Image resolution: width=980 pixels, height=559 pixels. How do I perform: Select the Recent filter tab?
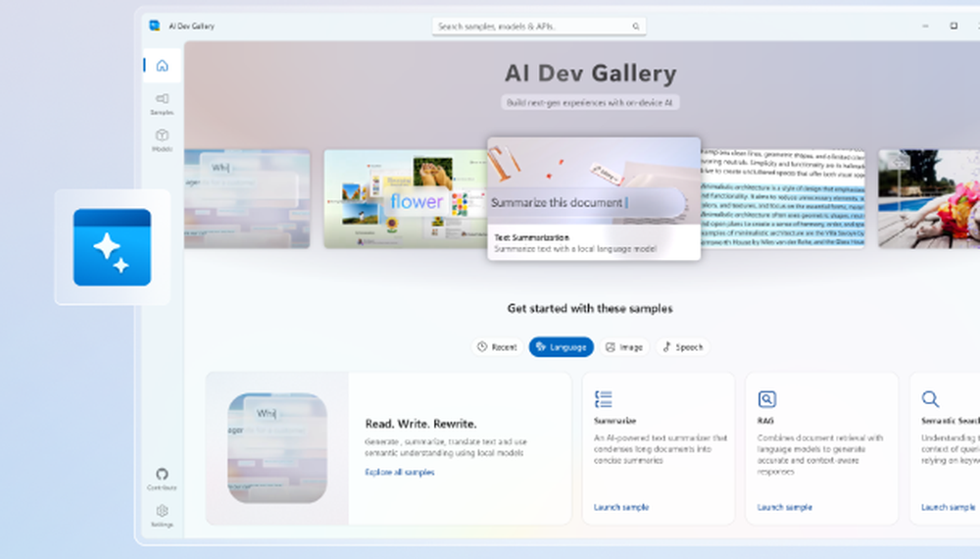click(498, 347)
